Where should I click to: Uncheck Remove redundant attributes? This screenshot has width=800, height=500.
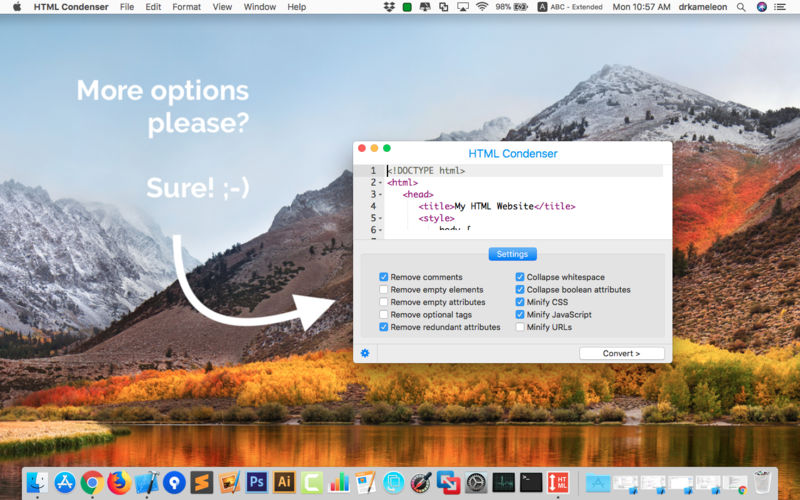pyautogui.click(x=384, y=327)
